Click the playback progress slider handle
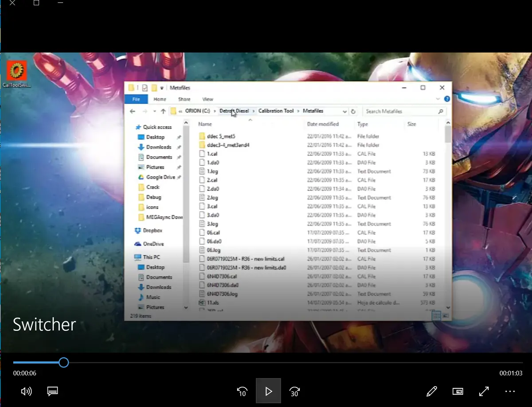Screen dimensions: 532x407 point(63,363)
